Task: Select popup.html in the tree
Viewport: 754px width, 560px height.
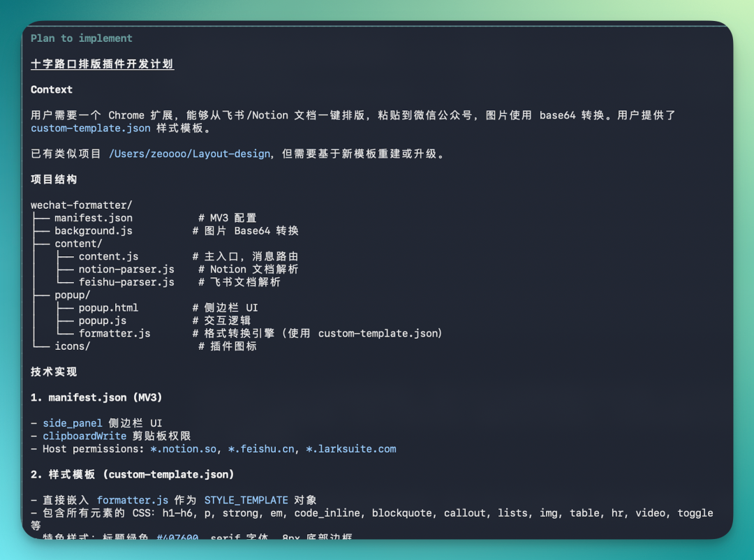Action: click(109, 308)
